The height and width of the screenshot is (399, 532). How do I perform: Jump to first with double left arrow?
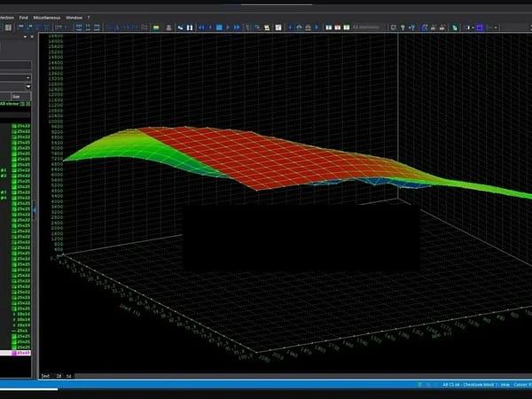point(202,27)
